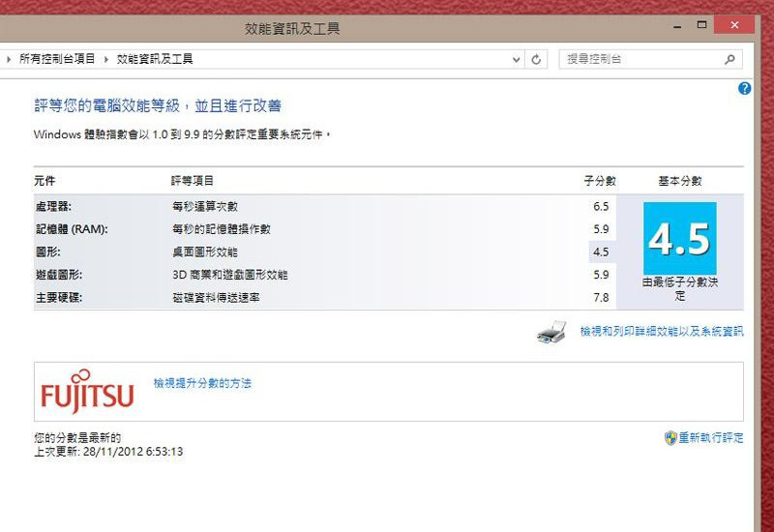Click the Fujitsu logo
This screenshot has height=532, width=774.
pos(87,392)
